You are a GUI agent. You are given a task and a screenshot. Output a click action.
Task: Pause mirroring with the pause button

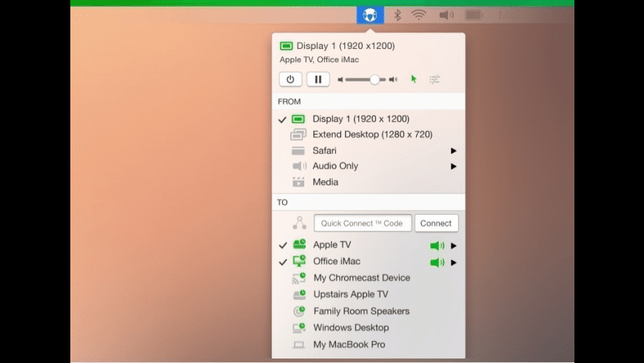[318, 79]
